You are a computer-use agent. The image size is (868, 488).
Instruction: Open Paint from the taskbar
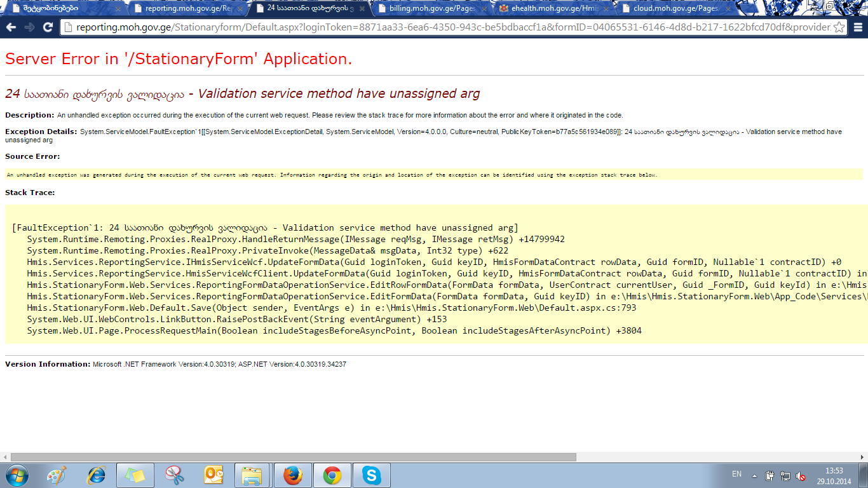pos(57,475)
